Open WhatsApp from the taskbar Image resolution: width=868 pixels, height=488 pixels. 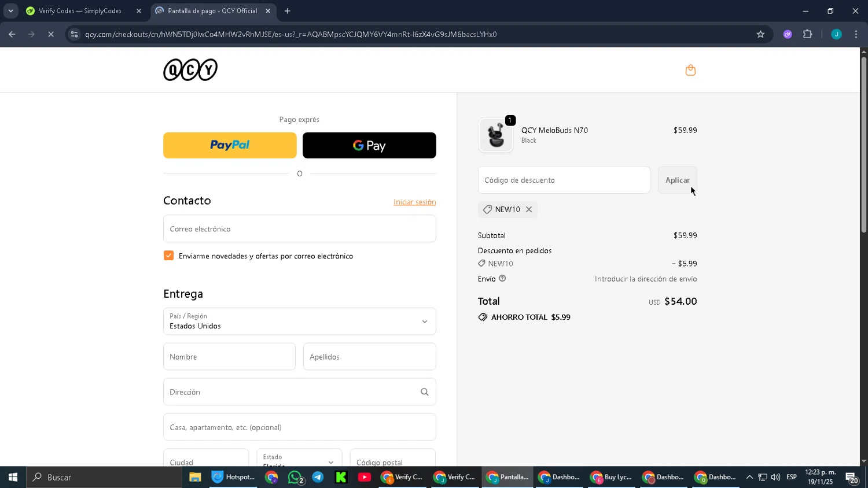[x=296, y=477]
